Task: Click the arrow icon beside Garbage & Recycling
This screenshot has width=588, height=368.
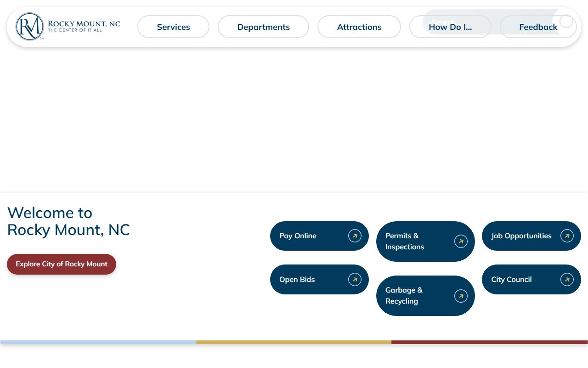Action: tap(461, 296)
